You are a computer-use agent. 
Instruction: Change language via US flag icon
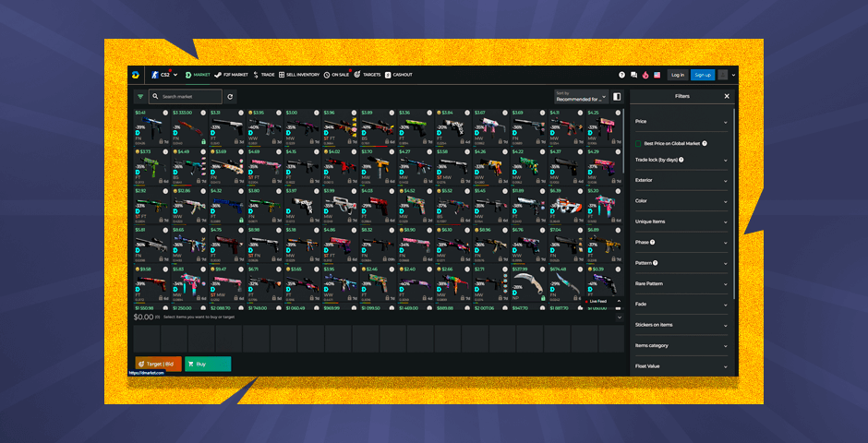pyautogui.click(x=657, y=75)
